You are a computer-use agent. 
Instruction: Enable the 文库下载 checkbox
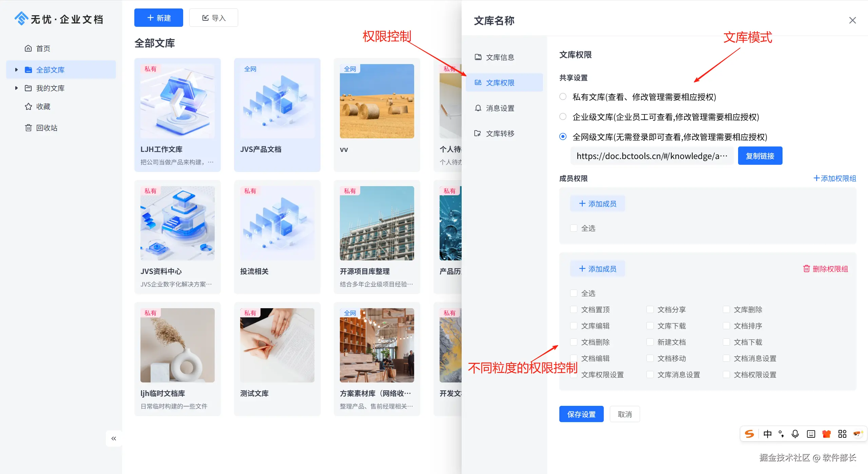coord(650,326)
